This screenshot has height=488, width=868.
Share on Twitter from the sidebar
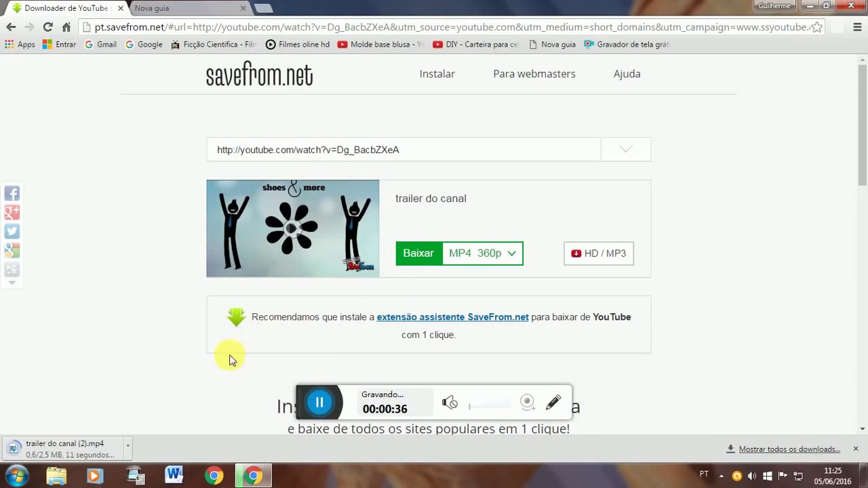12,232
